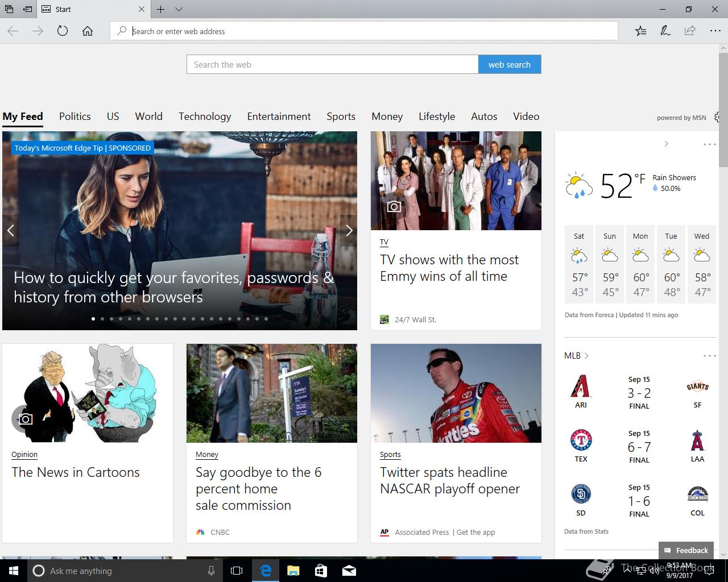Open Edge Settings and more ellipsis
The height and width of the screenshot is (582, 728).
pos(715,31)
